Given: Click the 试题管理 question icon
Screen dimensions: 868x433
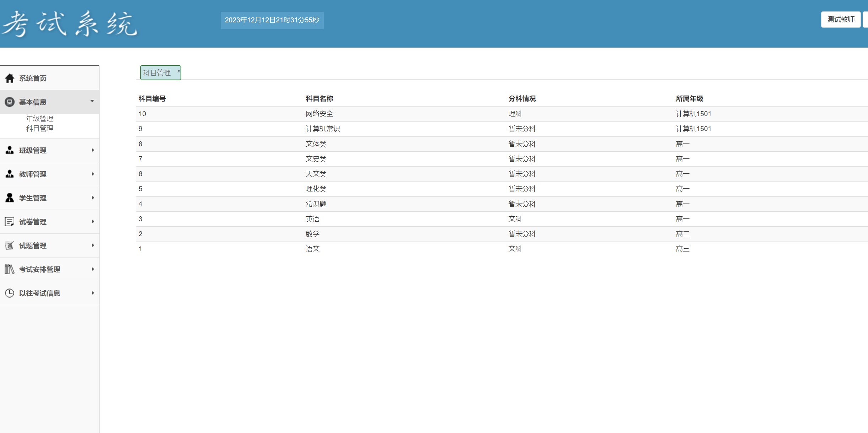Looking at the screenshot, I should [x=10, y=245].
